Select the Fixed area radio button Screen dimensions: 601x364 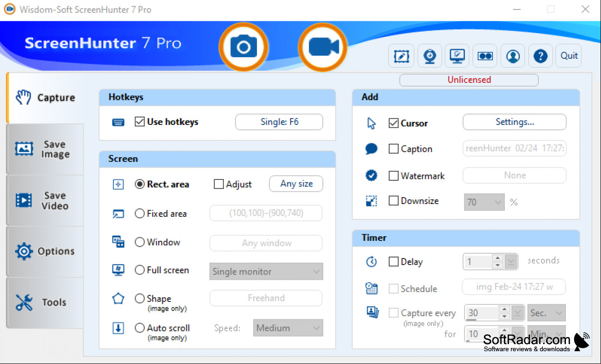pos(140,213)
